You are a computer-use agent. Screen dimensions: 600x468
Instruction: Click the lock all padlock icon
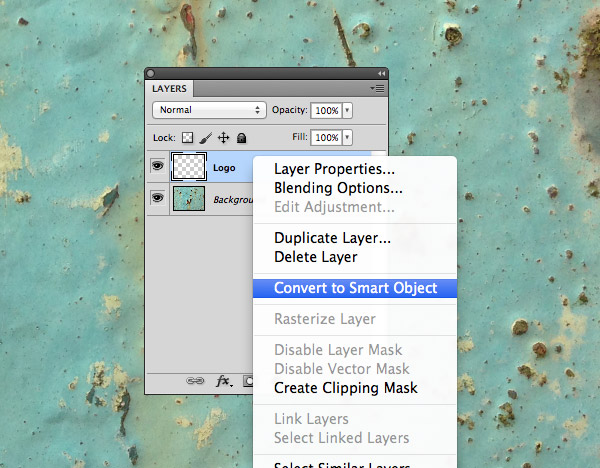coord(241,138)
